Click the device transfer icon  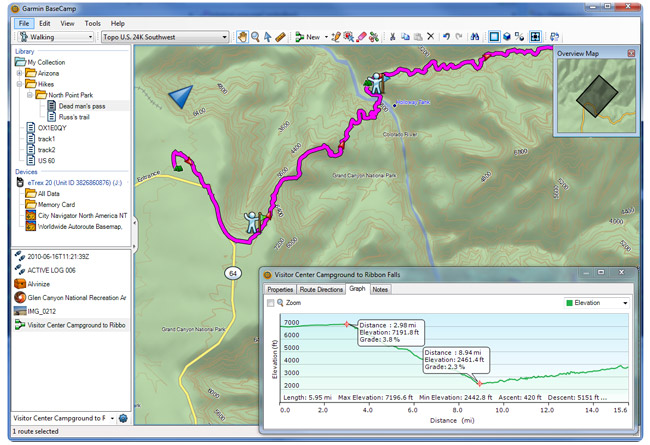(x=554, y=37)
